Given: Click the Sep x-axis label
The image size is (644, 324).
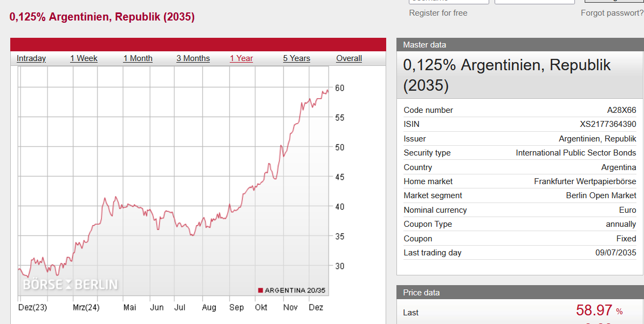Looking at the screenshot, I should tap(237, 308).
